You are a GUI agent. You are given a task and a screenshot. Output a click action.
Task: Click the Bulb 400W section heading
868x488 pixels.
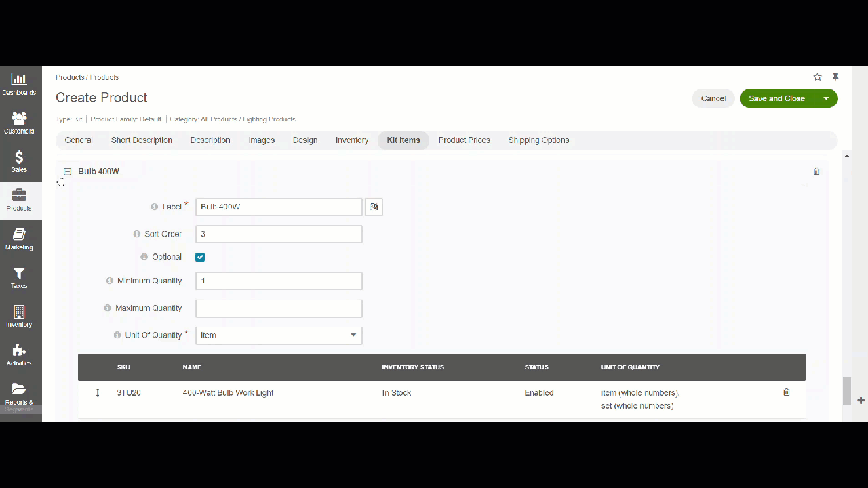[99, 171]
